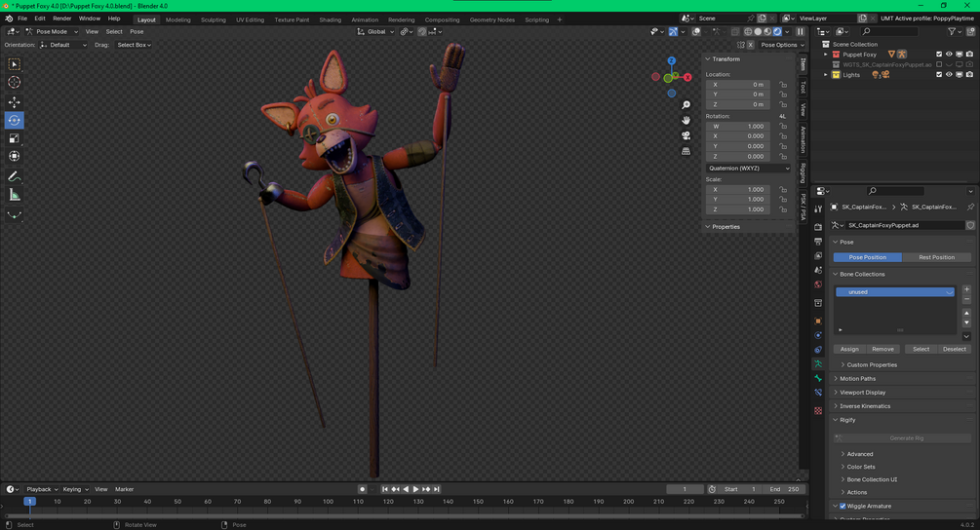Open Quaternion (WXYZ) rotation mode dropdown
This screenshot has height=530, width=980.
pyautogui.click(x=749, y=169)
